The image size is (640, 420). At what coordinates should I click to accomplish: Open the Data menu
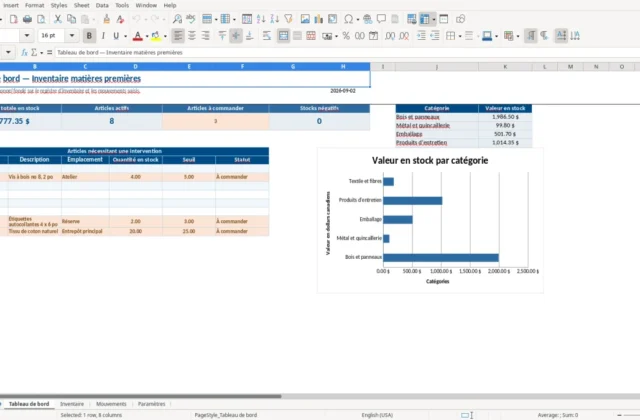tap(102, 5)
